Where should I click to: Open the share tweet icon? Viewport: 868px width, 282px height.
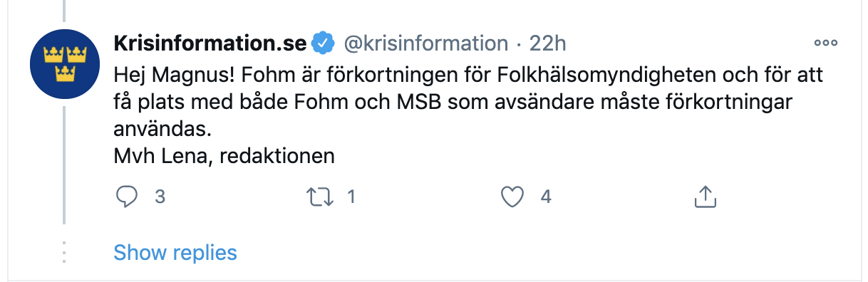coord(704,197)
